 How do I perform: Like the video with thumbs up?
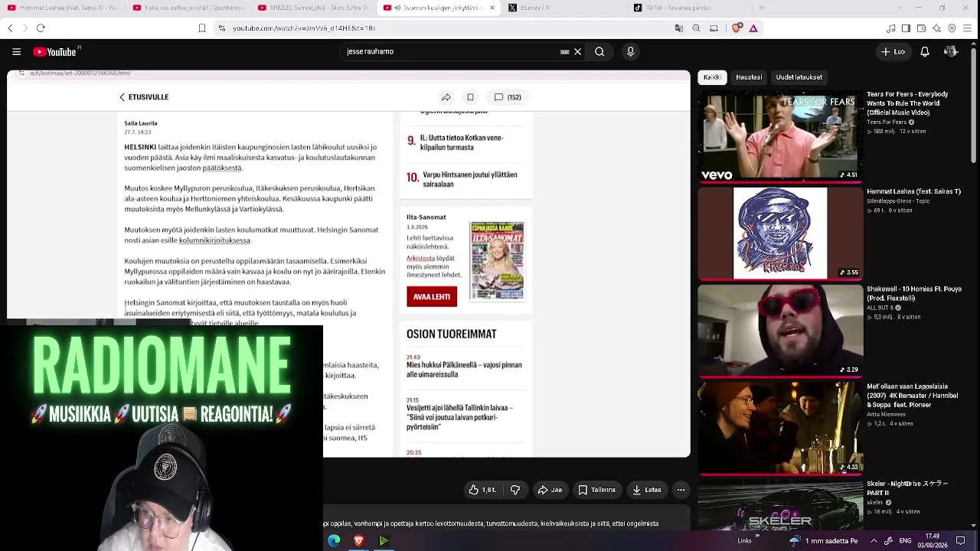click(482, 490)
